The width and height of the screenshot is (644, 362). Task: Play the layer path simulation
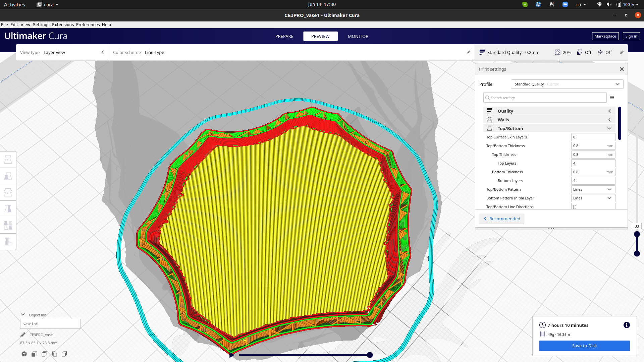click(231, 355)
